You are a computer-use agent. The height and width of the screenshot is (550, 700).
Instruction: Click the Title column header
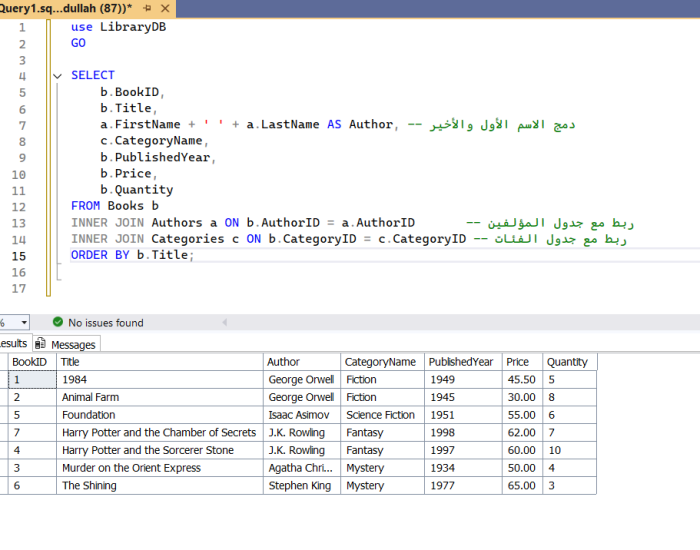click(x=70, y=362)
